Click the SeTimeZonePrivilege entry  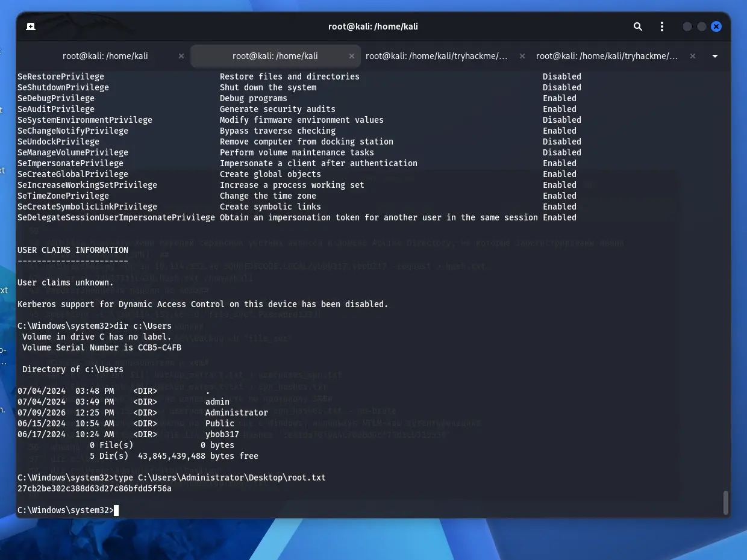63,196
